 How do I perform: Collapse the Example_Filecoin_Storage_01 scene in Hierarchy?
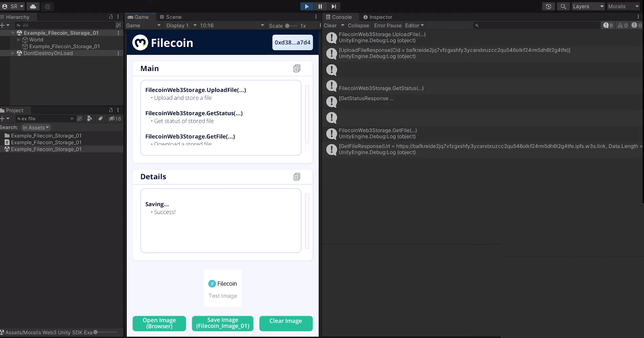pyautogui.click(x=13, y=33)
